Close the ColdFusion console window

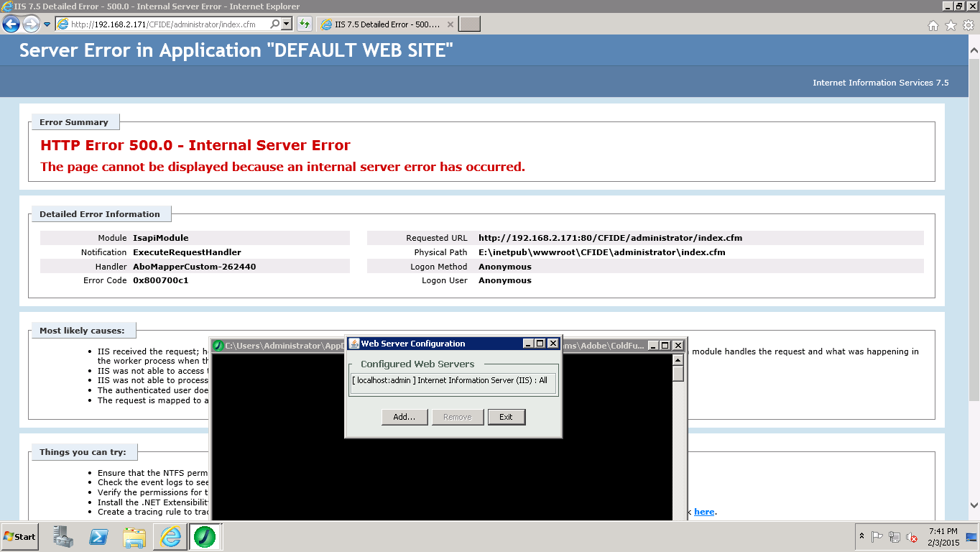click(678, 346)
